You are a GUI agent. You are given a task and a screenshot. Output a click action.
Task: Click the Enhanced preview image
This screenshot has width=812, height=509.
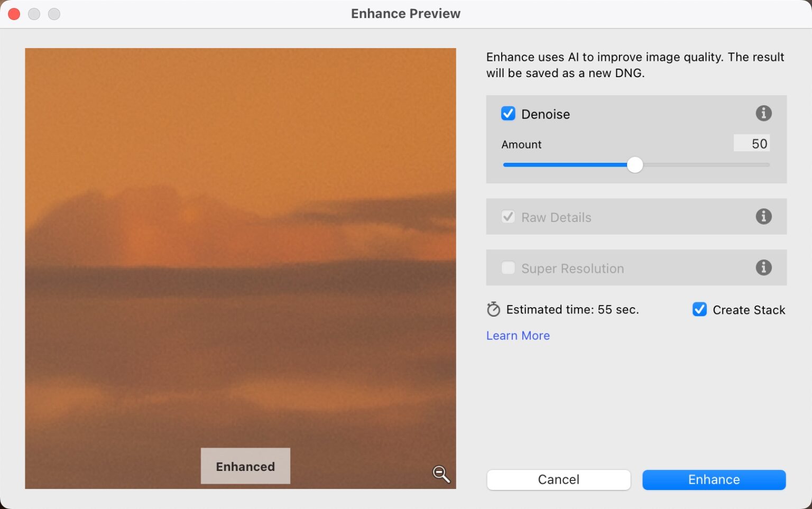coord(241,238)
